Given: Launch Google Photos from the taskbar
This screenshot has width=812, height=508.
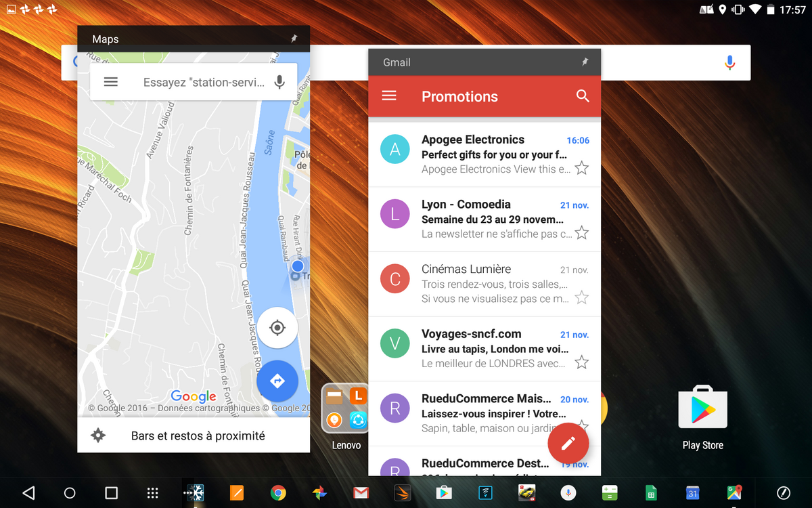Looking at the screenshot, I should (319, 493).
